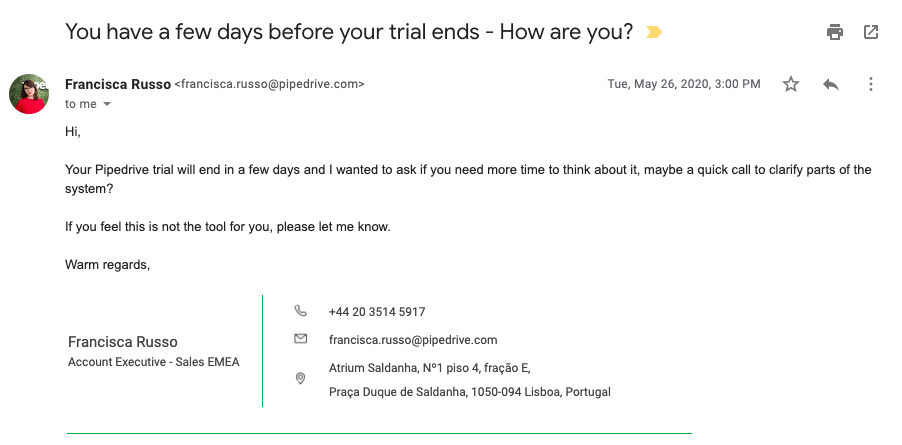Click the Atrium Saldanha address line
902x445 pixels.
point(430,367)
